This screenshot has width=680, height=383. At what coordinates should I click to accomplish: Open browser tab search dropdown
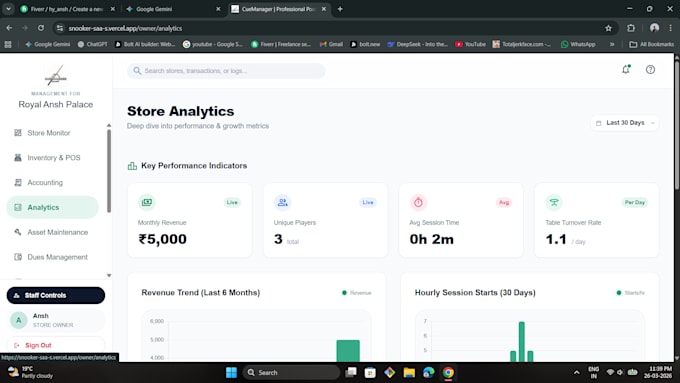click(8, 9)
